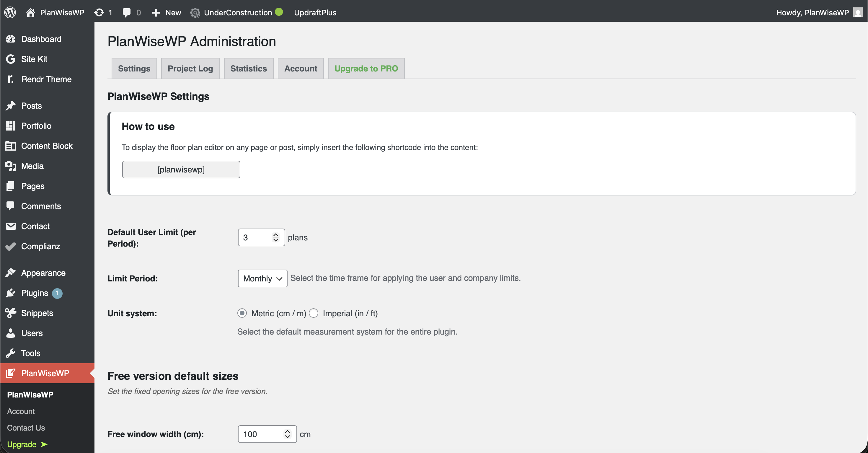This screenshot has width=868, height=453.
Task: Click the [planwisewp] shortcode button
Action: click(181, 170)
